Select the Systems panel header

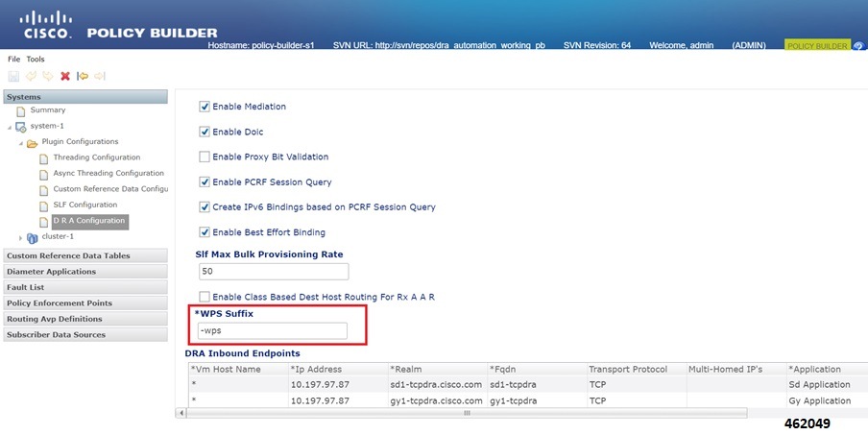point(85,97)
